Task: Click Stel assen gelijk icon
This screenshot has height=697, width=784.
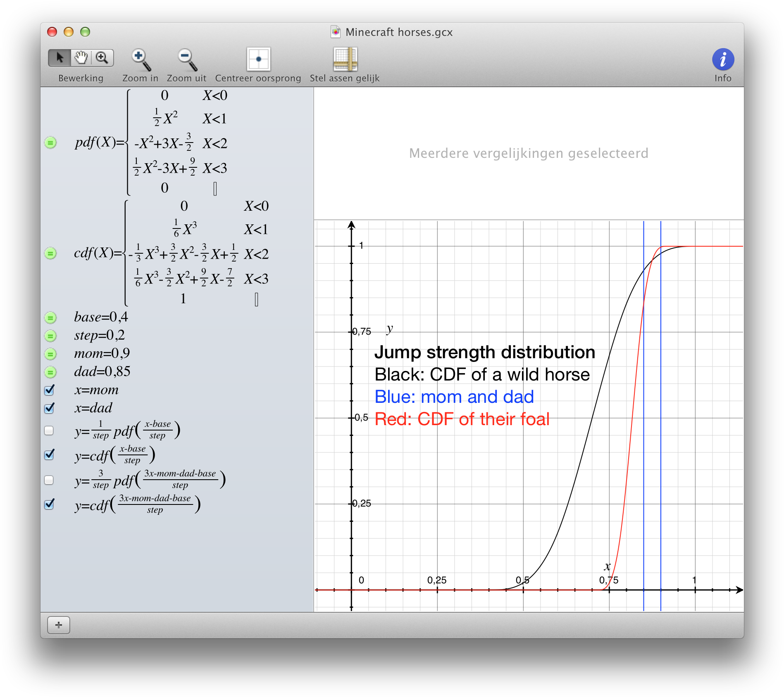Action: tap(345, 59)
